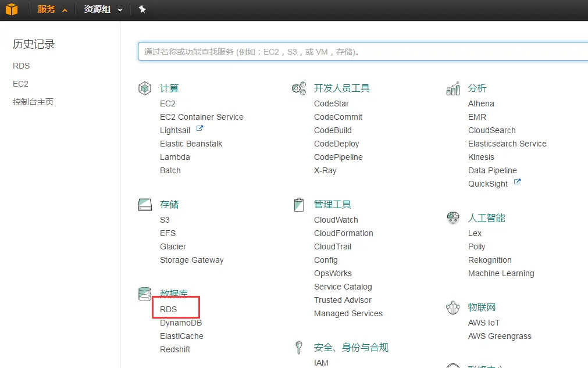The height and width of the screenshot is (368, 588).
Task: Open Glacier service
Action: click(173, 246)
